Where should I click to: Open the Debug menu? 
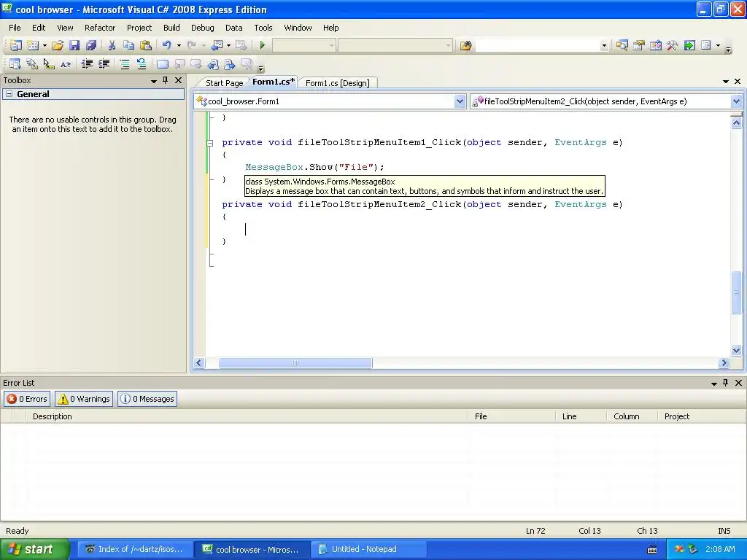203,28
